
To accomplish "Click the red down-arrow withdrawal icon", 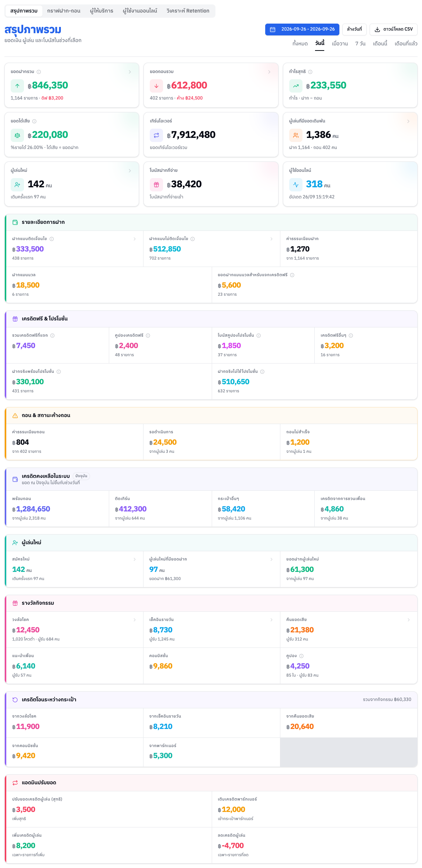I will click(x=156, y=86).
